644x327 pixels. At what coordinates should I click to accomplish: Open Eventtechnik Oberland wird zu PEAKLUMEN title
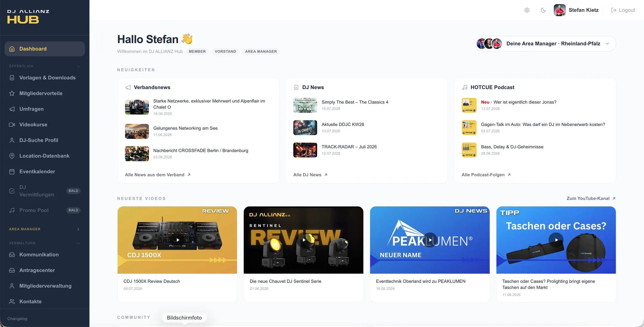click(x=421, y=281)
